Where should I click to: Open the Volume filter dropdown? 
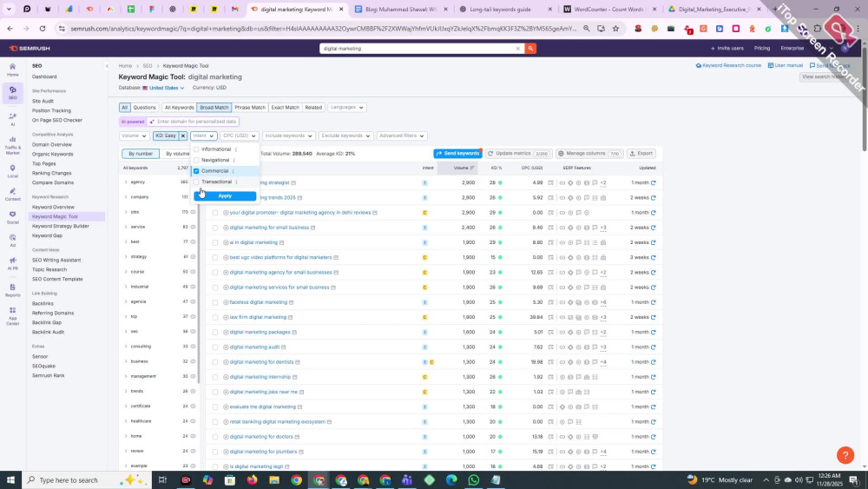click(x=134, y=135)
